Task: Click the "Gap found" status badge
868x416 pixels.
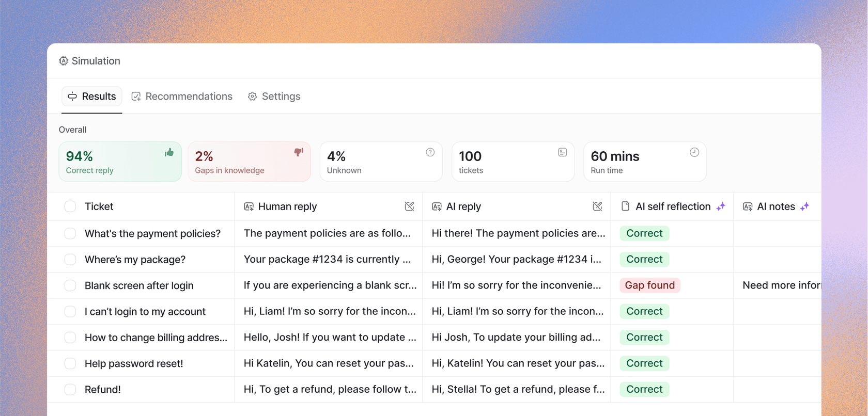Action: 649,285
